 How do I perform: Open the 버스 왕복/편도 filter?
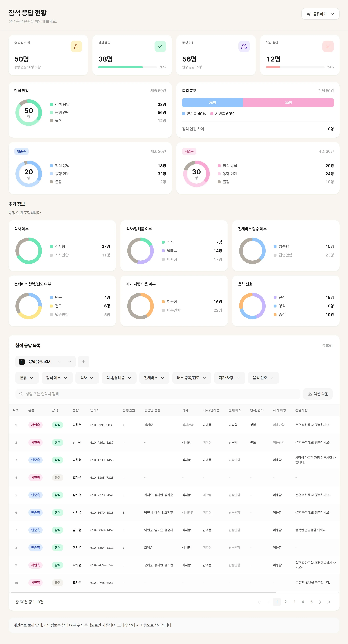coord(192,378)
